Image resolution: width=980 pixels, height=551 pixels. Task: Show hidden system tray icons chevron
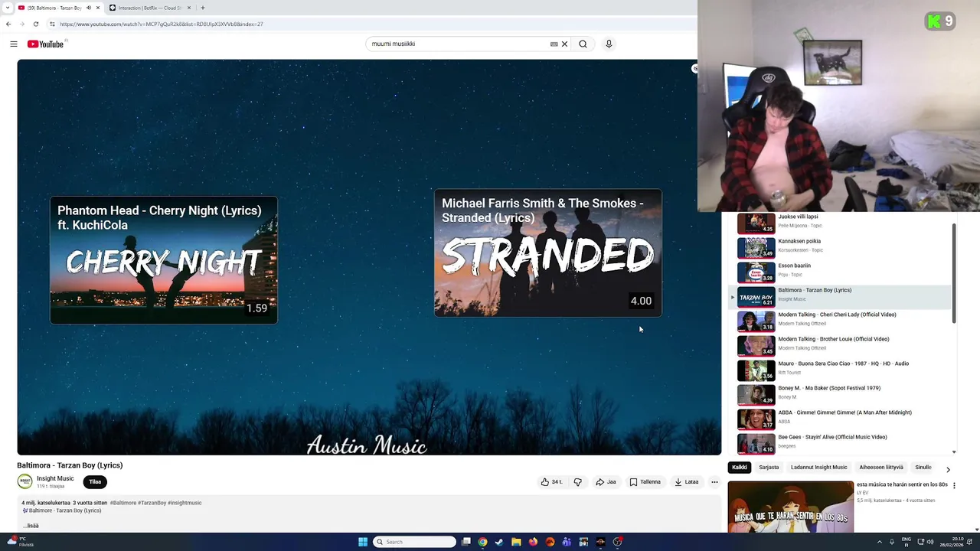[879, 542]
